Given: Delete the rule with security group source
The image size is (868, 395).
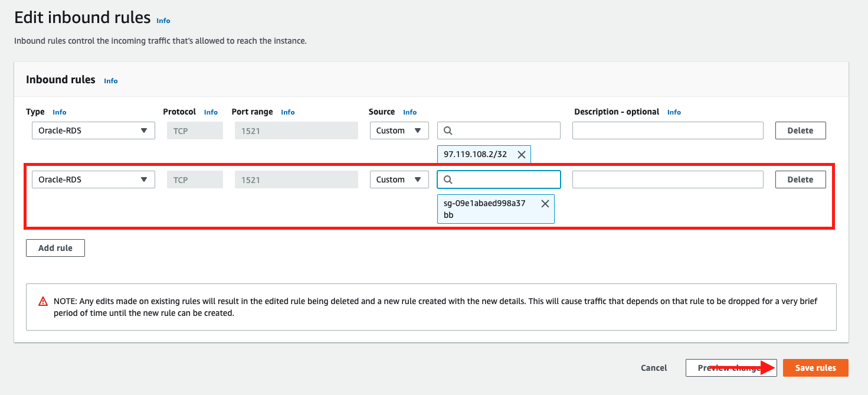Looking at the screenshot, I should [x=800, y=179].
